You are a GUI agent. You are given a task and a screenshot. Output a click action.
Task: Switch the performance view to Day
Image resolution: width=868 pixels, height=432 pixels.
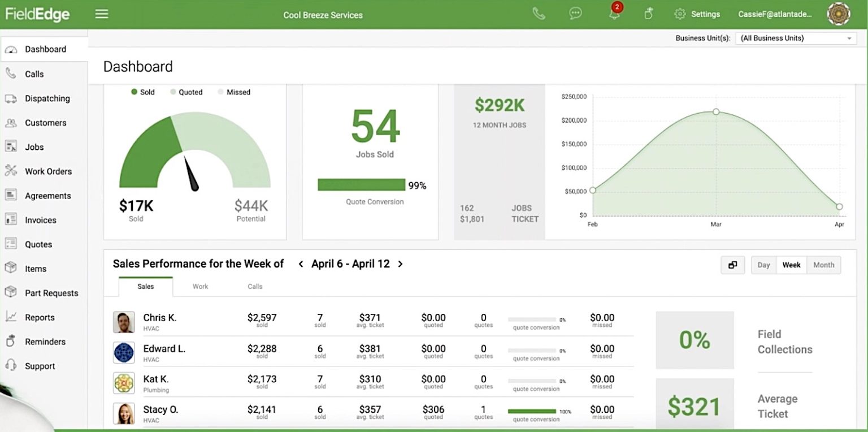pos(763,265)
